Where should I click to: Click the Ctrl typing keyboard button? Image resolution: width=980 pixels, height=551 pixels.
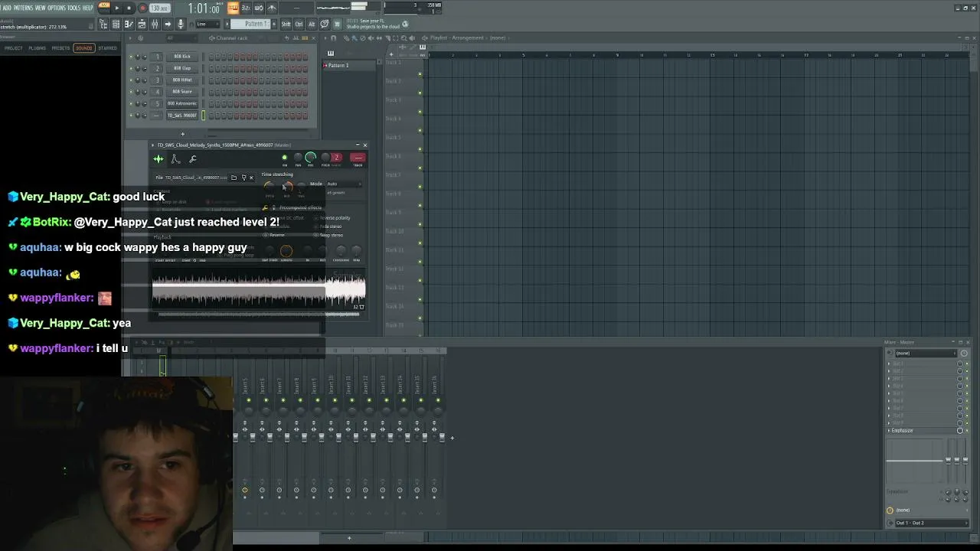(299, 24)
